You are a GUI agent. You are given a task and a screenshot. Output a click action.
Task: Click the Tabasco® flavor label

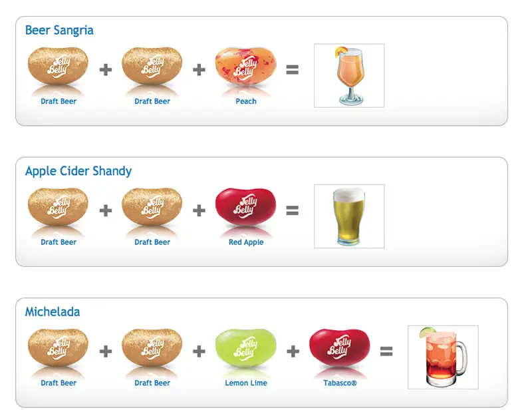point(340,383)
